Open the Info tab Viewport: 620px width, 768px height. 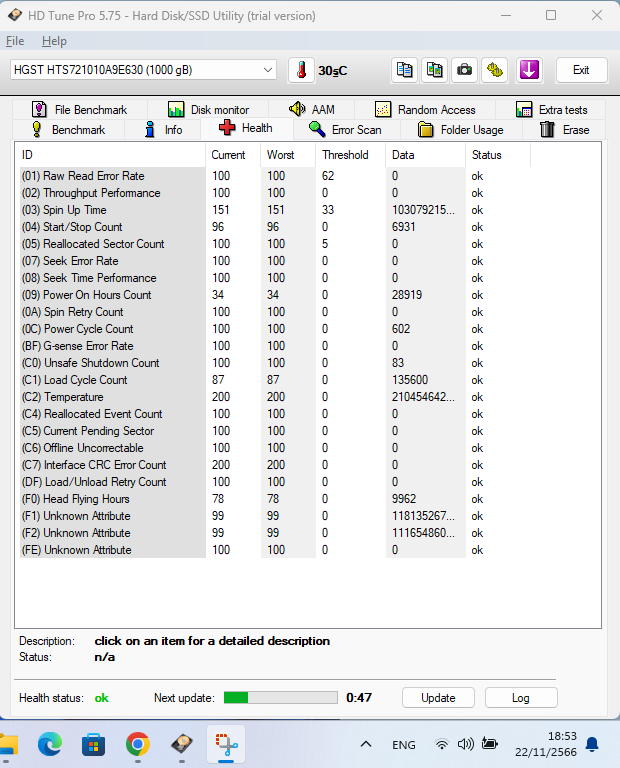(x=164, y=130)
